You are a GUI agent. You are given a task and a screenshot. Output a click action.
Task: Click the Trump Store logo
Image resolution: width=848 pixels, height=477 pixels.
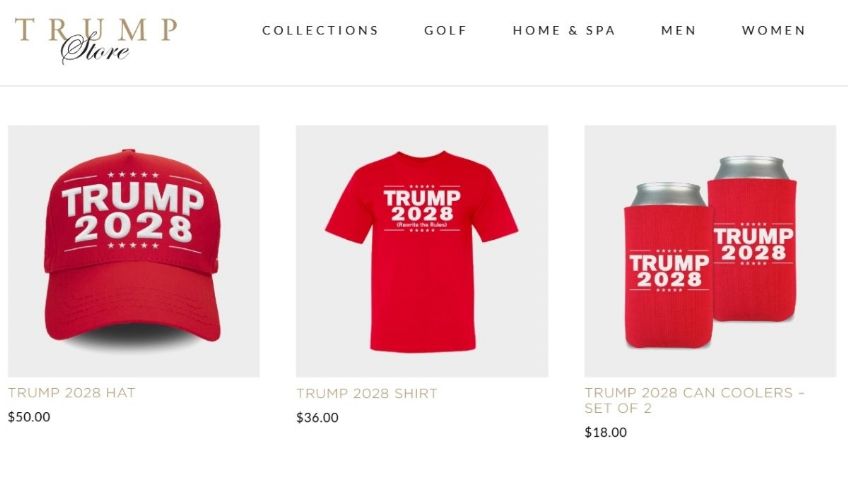click(x=96, y=41)
